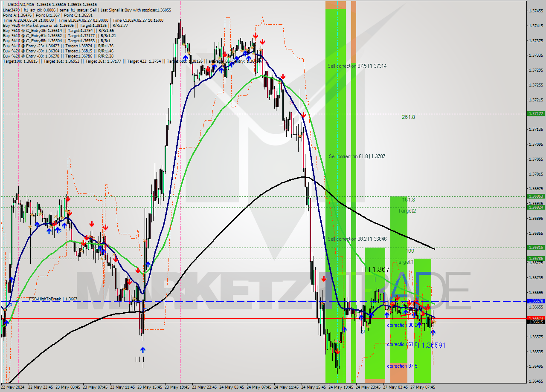This screenshot has height=392, width=546.
Task: Click the '24 May 19:45' time axis label
Action: (341, 387)
